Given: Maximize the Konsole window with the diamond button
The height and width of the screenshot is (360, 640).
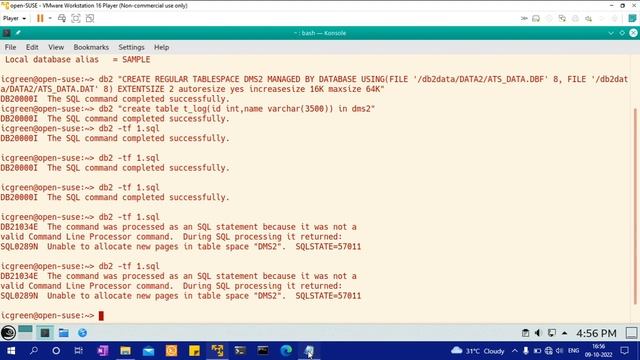Looking at the screenshot, I should (622, 33).
